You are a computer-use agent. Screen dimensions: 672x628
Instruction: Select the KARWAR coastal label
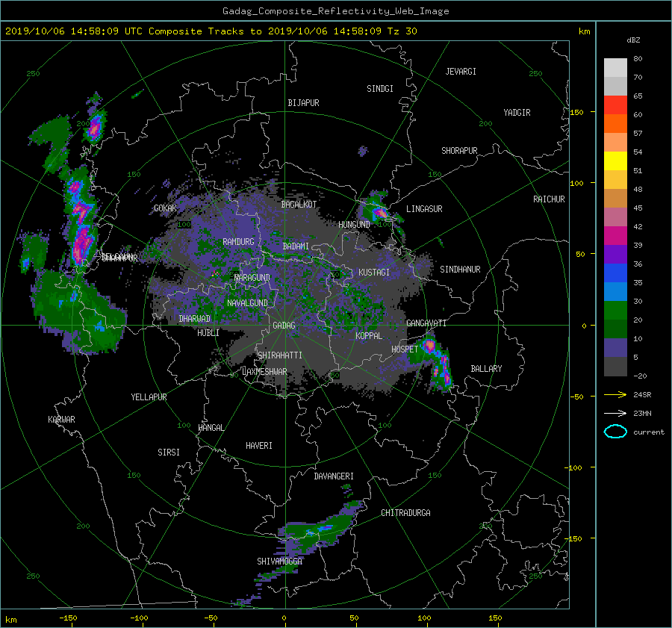coord(61,420)
